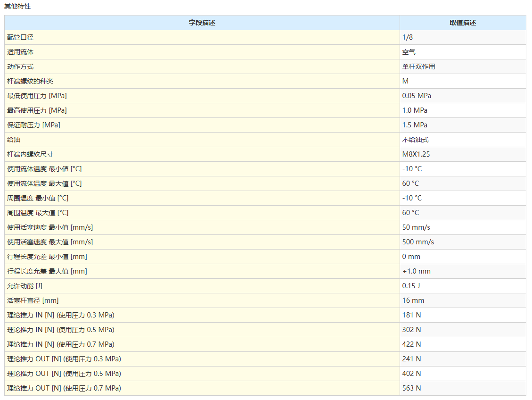Click the 16 mm piston rod value

(x=413, y=300)
